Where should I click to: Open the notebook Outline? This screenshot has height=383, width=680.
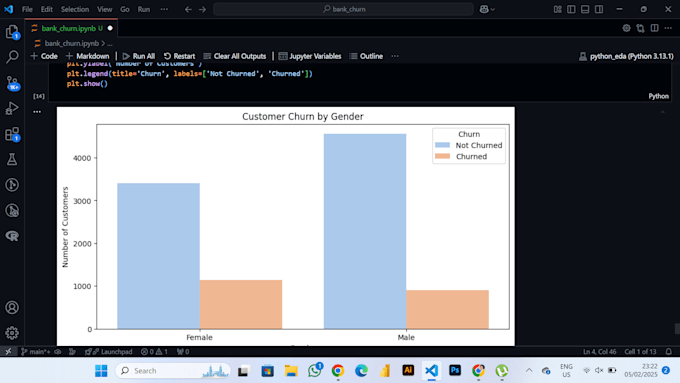tap(366, 56)
